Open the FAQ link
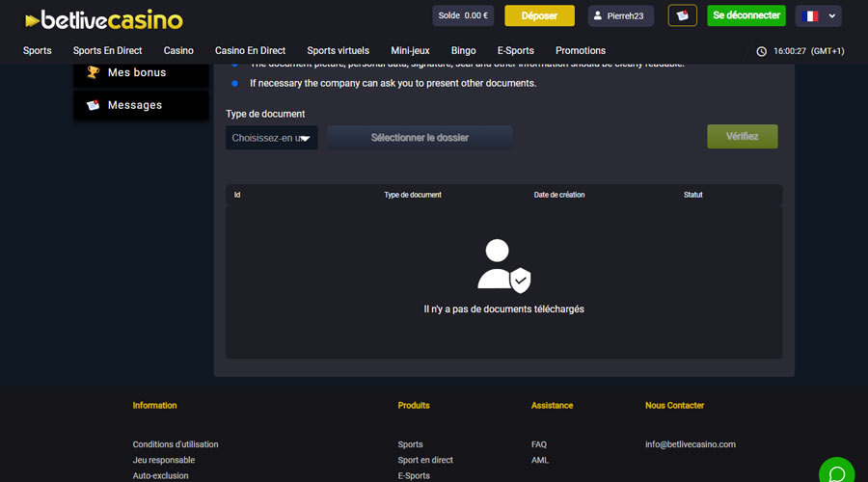 coord(538,444)
